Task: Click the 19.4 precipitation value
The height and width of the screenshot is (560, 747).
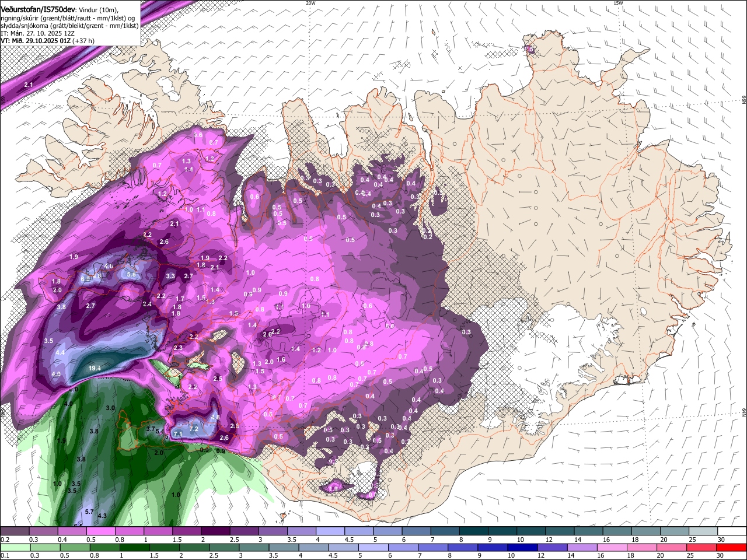Action: 95,369
